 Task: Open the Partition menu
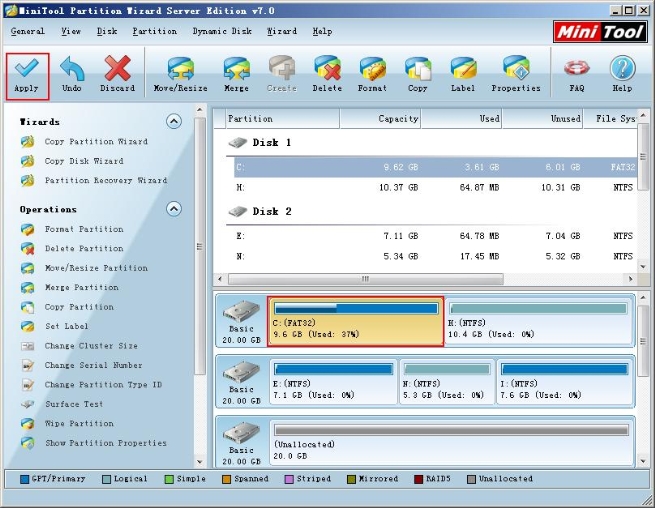[x=155, y=31]
